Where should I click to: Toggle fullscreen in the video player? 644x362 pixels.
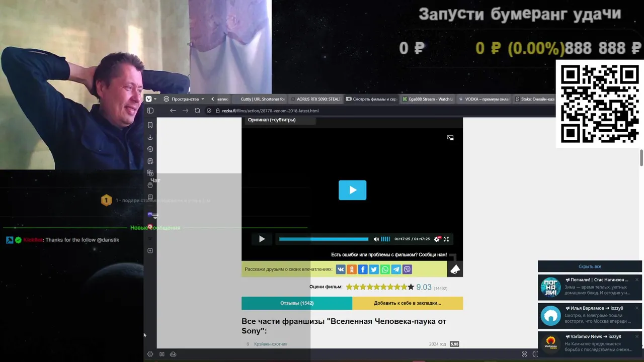[x=446, y=239]
